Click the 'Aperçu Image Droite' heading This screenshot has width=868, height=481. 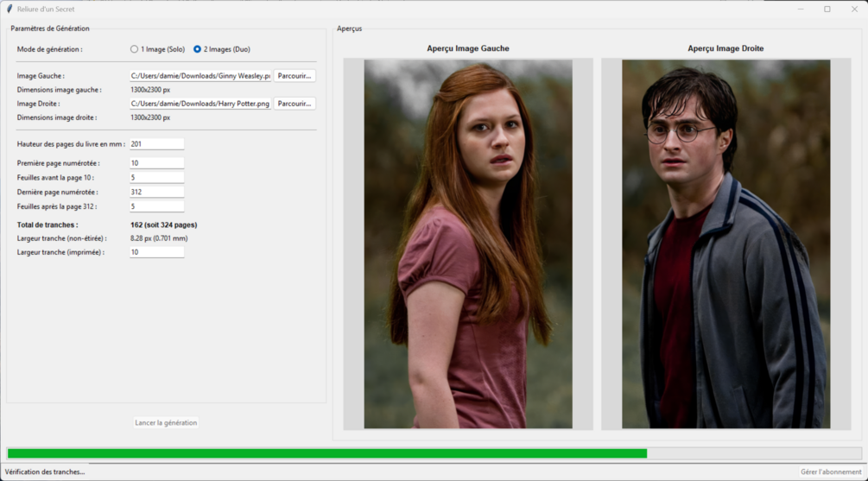(x=725, y=48)
